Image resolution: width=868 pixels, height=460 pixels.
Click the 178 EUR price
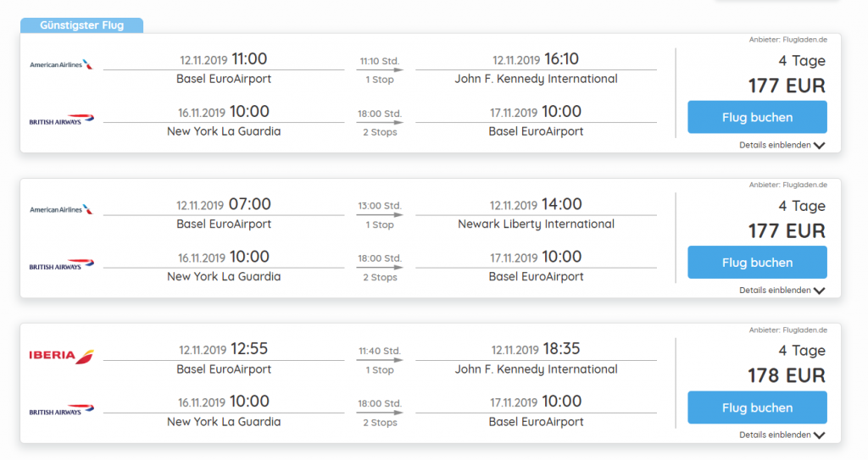[x=787, y=375]
